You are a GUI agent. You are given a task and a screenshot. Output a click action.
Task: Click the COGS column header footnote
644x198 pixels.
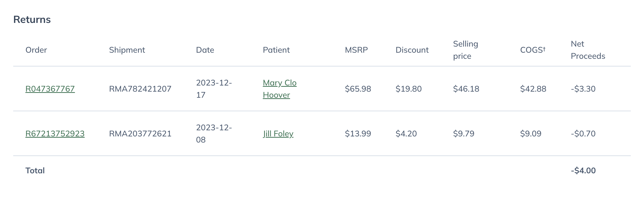pyautogui.click(x=544, y=49)
